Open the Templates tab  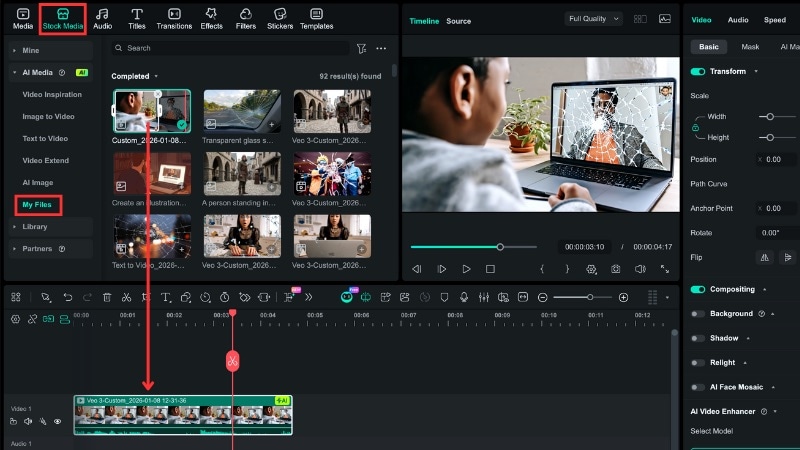click(316, 19)
